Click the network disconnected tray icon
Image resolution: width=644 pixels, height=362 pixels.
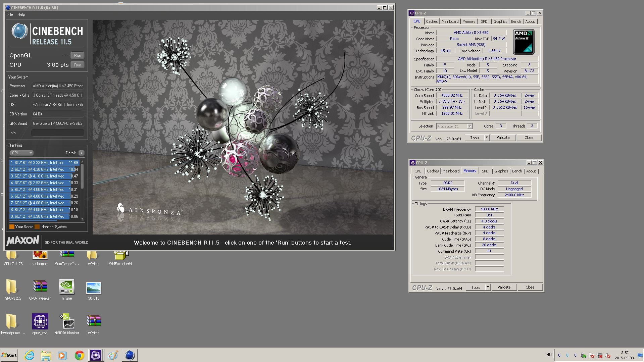pyautogui.click(x=599, y=355)
